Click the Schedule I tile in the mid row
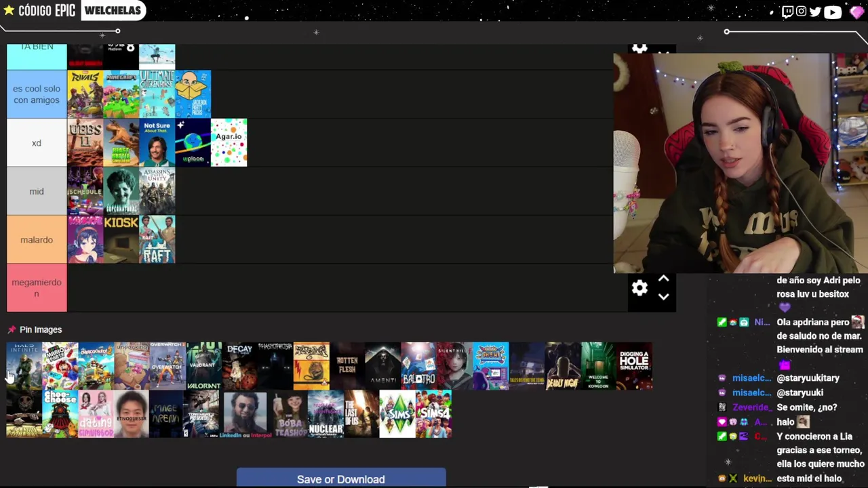Screen dimensions: 868x488 85,191
